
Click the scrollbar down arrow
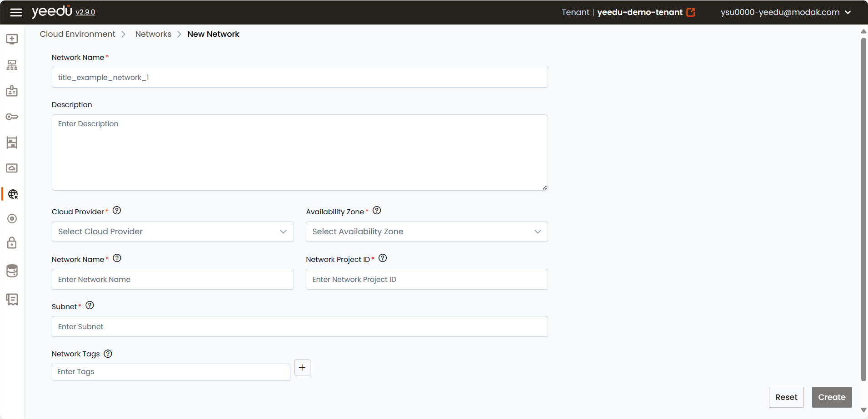863,410
